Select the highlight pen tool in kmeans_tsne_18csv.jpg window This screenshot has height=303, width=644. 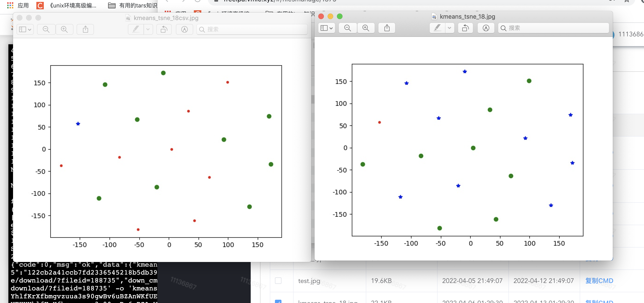pos(135,29)
